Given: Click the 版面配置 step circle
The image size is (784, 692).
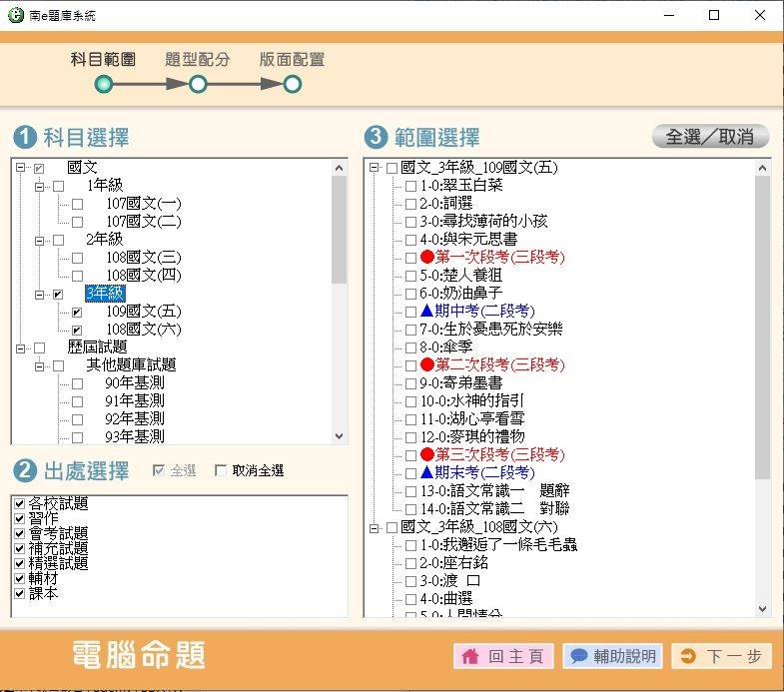Looking at the screenshot, I should (x=293, y=84).
